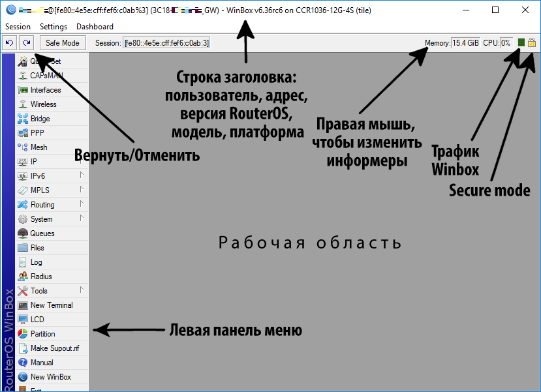Open the Files folder icon
Viewport: 541px width, 392px height.
click(x=22, y=248)
